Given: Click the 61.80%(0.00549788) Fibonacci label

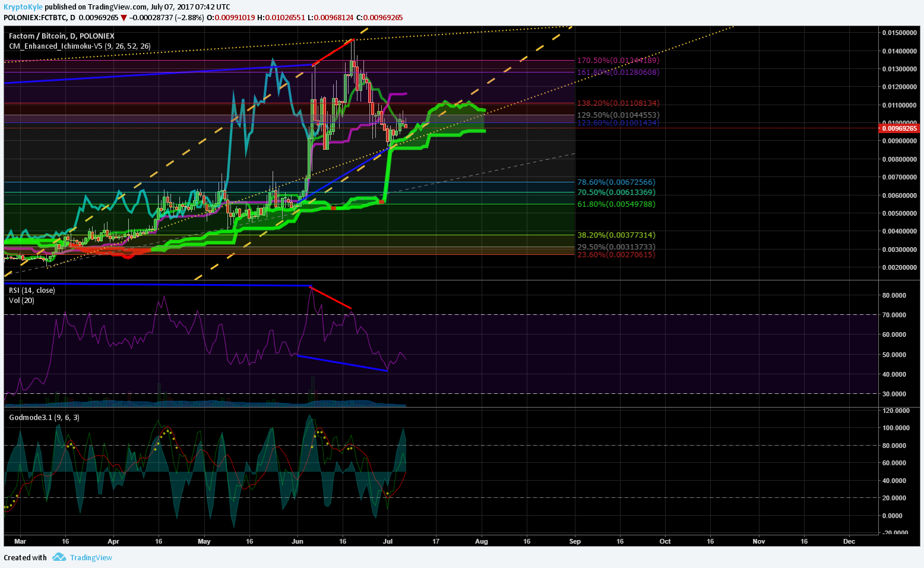Looking at the screenshot, I should tap(616, 204).
